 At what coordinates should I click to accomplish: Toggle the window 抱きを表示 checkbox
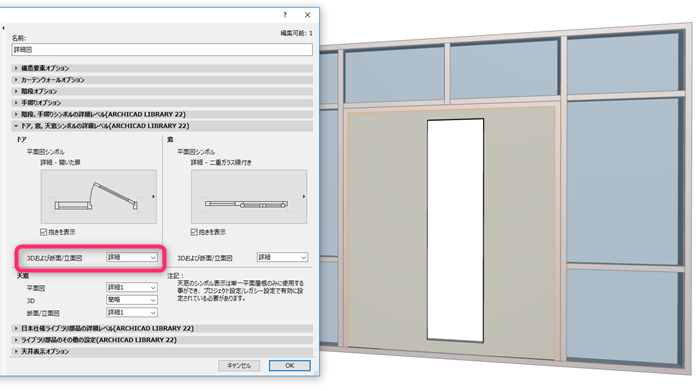(194, 232)
